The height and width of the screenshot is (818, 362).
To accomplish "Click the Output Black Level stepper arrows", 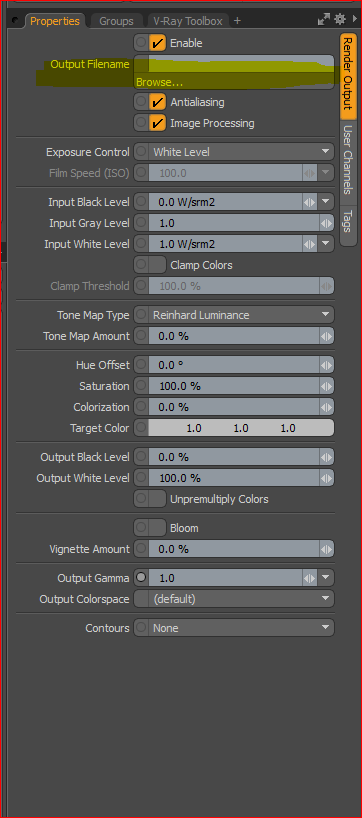I will 327,457.
